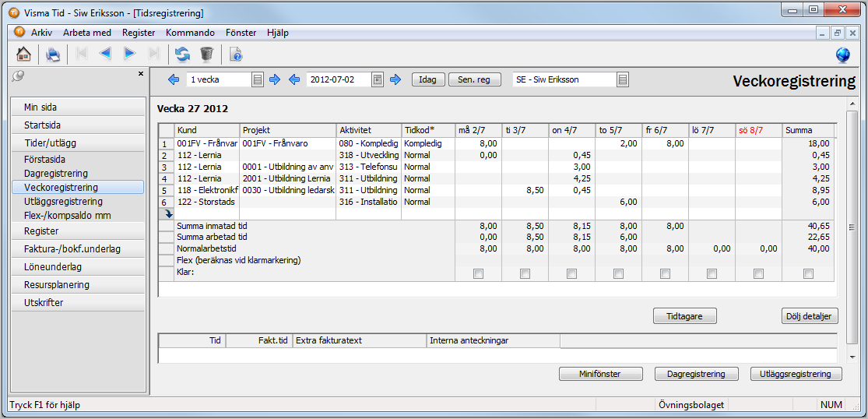Viewport: 868px width, 419px height.
Task: Click the Print icon in toolbar
Action: (53, 55)
